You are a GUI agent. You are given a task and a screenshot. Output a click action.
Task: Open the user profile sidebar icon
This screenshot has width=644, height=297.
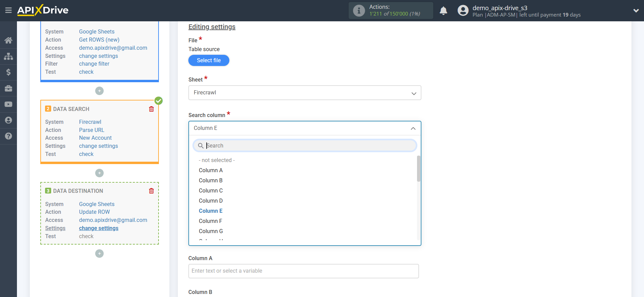(x=8, y=120)
